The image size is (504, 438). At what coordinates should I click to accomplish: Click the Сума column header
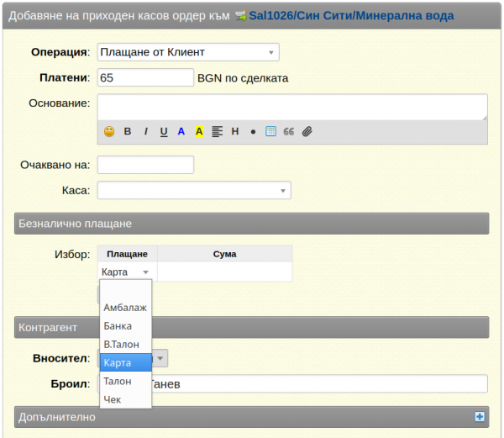224,254
